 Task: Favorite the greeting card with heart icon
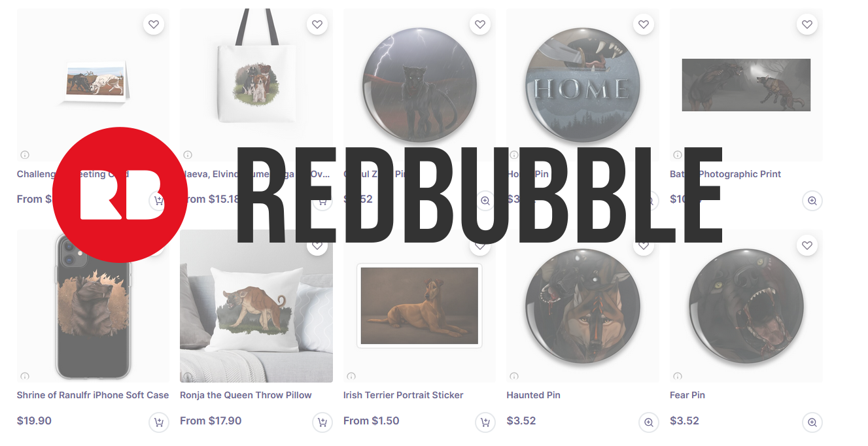point(154,25)
